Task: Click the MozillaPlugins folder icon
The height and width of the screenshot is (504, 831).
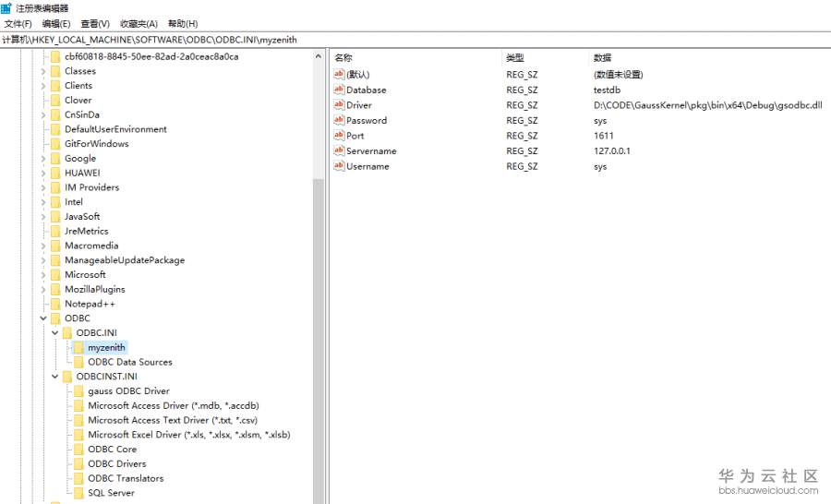Action: coord(55,289)
